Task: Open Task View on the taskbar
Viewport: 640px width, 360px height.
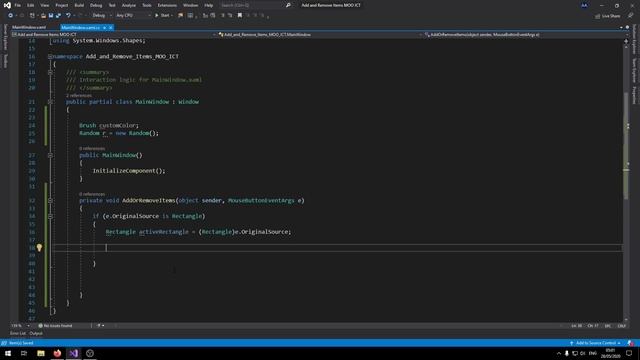Action: tap(24, 353)
